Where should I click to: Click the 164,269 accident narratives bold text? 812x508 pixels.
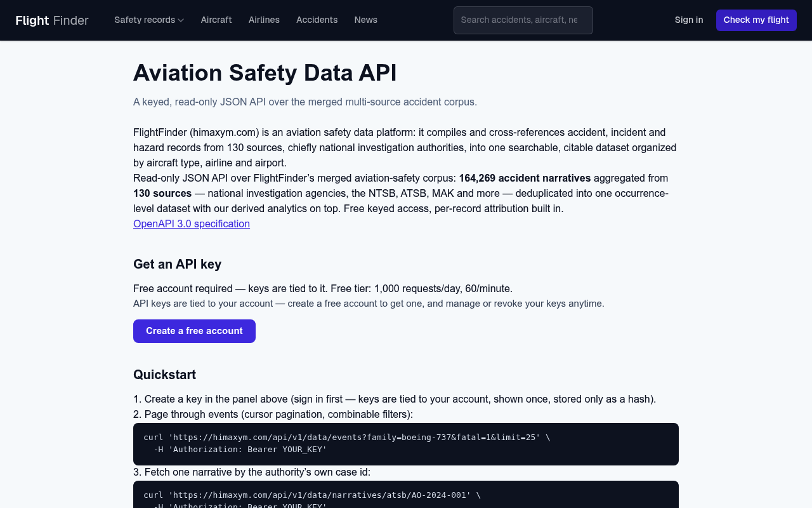(525, 178)
